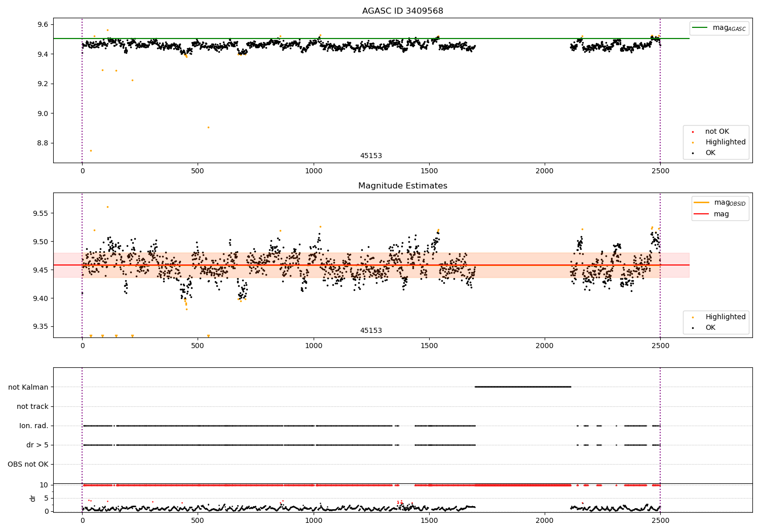Click the 9.35 tick on middle plot y-axis

click(41, 327)
